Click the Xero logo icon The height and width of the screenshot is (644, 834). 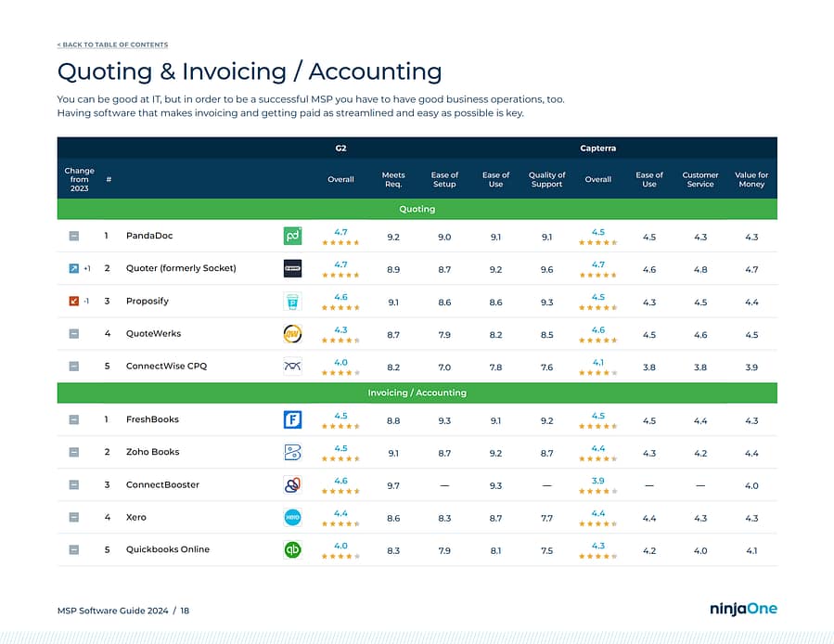pos(292,517)
